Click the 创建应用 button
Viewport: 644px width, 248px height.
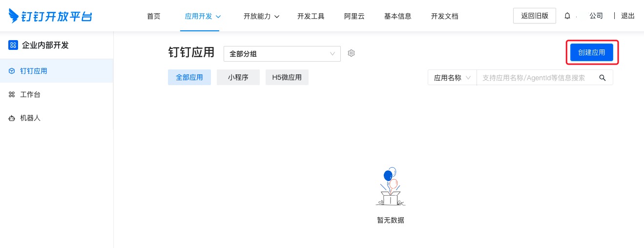pos(592,52)
